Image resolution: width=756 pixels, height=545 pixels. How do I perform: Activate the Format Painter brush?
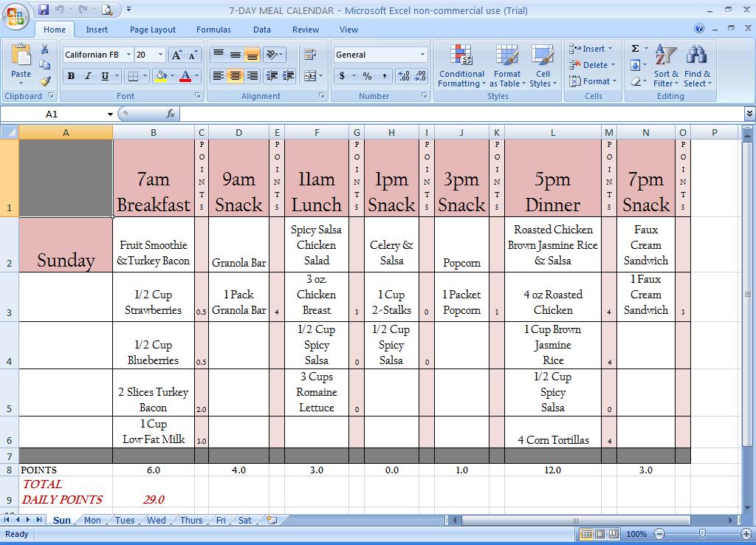click(x=45, y=81)
